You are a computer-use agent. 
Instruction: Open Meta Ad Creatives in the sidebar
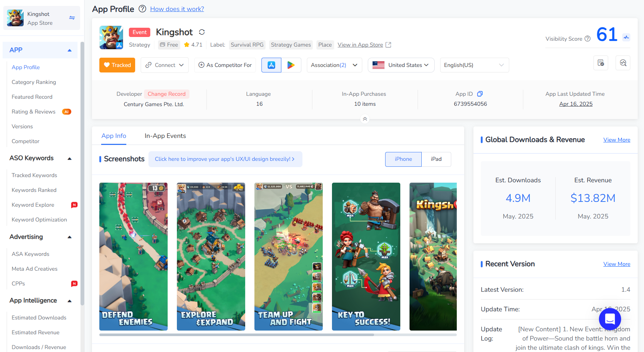[34, 269]
